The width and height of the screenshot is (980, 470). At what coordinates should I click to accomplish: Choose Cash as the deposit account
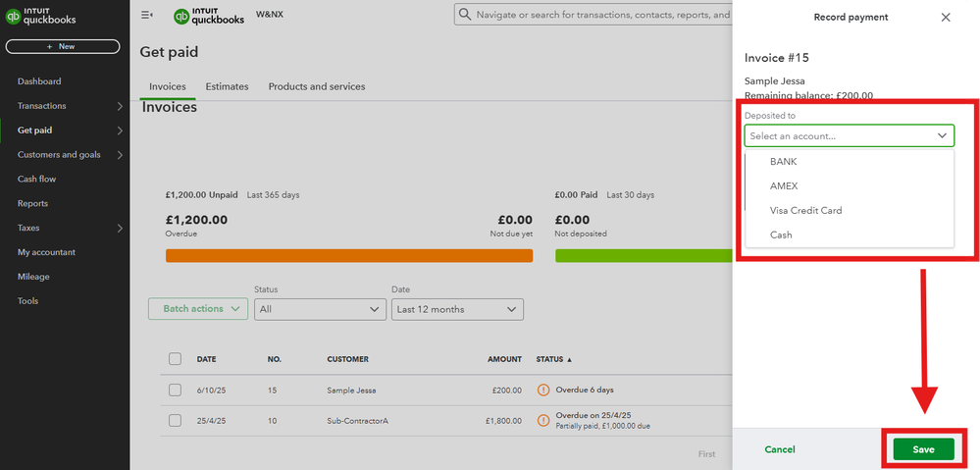pos(850,235)
